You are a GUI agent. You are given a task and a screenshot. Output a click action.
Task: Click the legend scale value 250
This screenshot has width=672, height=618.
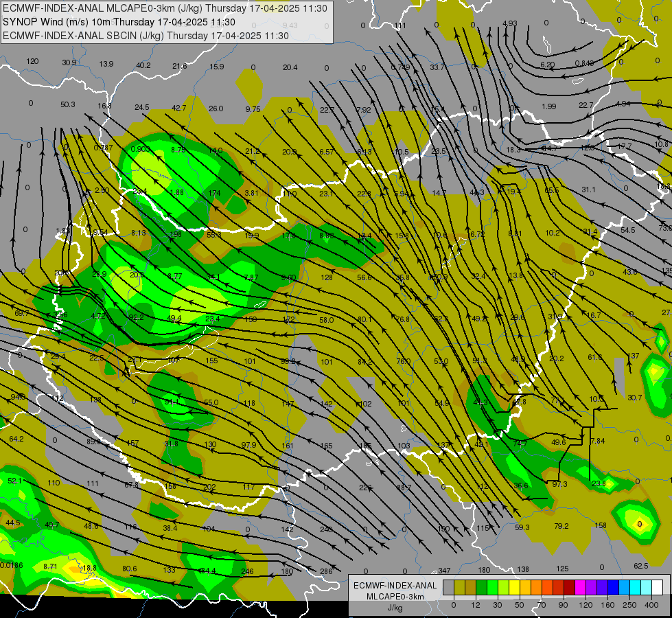pos(629,605)
